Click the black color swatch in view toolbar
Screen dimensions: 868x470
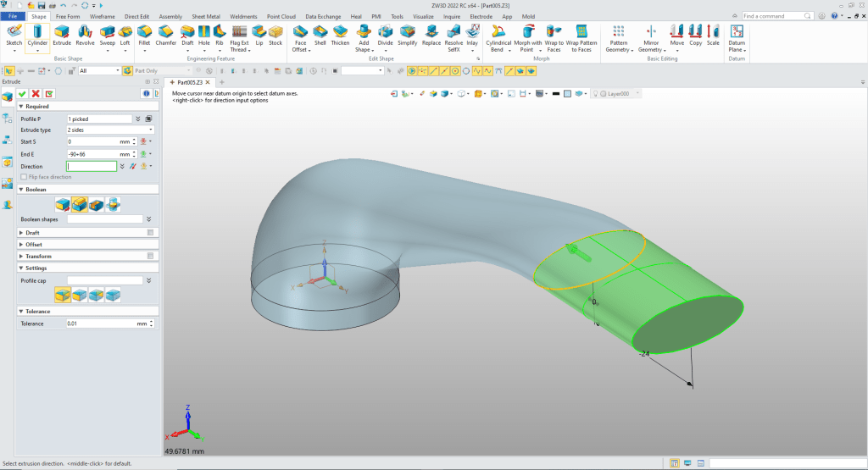(x=555, y=93)
